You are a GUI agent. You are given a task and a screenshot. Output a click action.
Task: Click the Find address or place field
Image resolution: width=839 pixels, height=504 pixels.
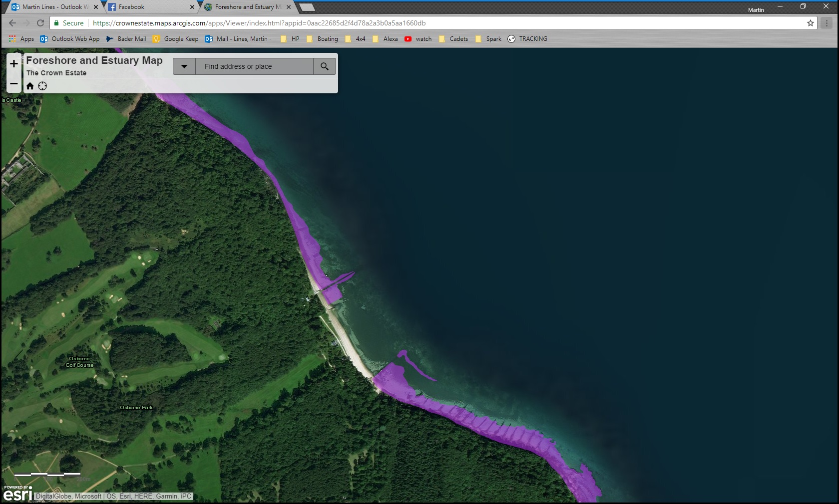tap(254, 66)
